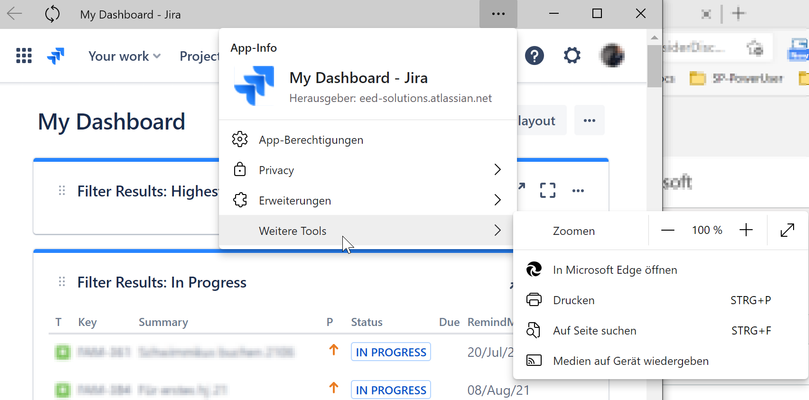809x400 pixels.
Task: Open Jira settings gear icon
Action: point(572,55)
